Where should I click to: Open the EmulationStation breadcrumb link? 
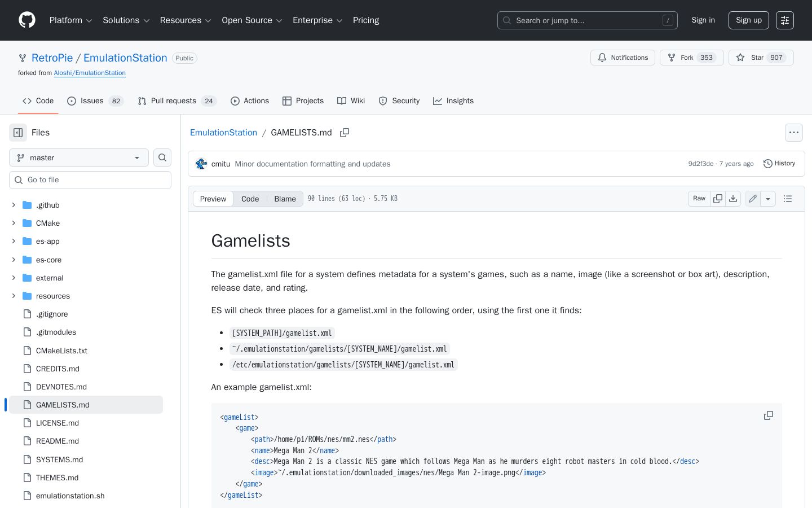(223, 133)
